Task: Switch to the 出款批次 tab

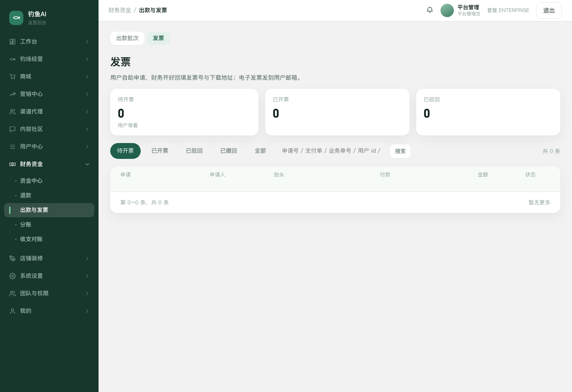Action: [x=127, y=38]
